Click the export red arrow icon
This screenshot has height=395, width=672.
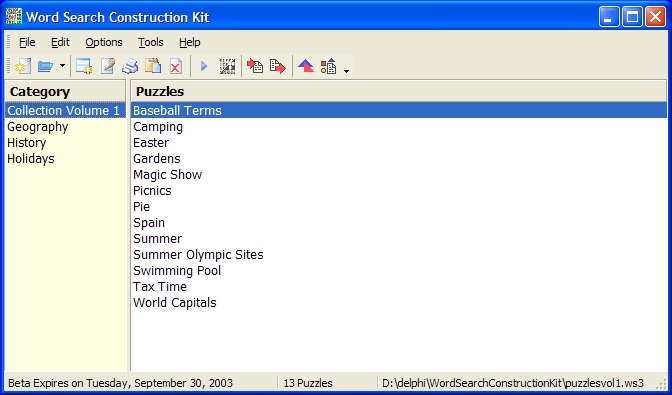click(278, 66)
